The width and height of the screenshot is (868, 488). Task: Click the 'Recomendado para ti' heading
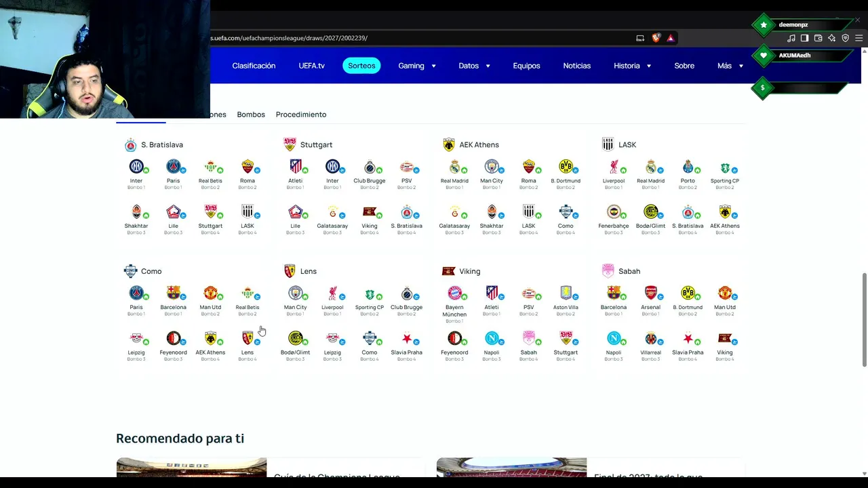point(180,439)
